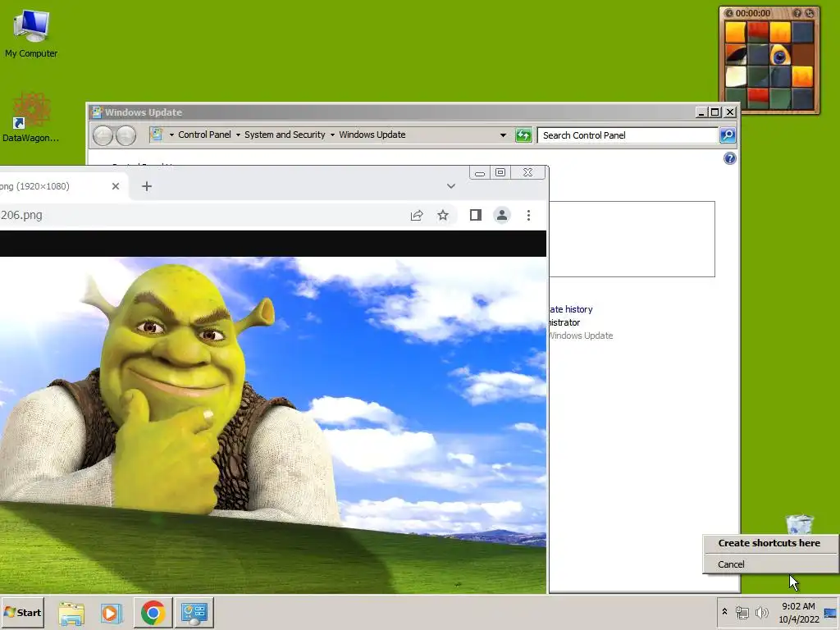
Task: Open the address bar history dropdown
Action: (503, 135)
